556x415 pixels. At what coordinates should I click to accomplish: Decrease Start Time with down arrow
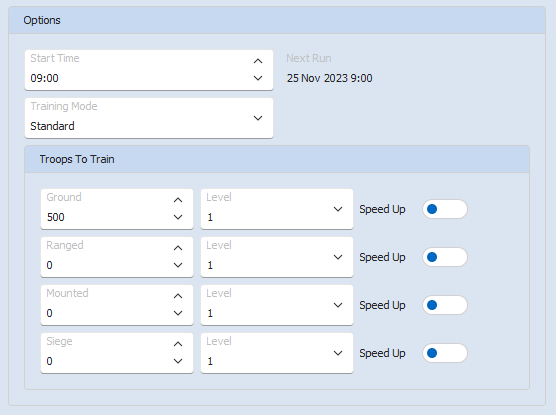pyautogui.click(x=258, y=78)
